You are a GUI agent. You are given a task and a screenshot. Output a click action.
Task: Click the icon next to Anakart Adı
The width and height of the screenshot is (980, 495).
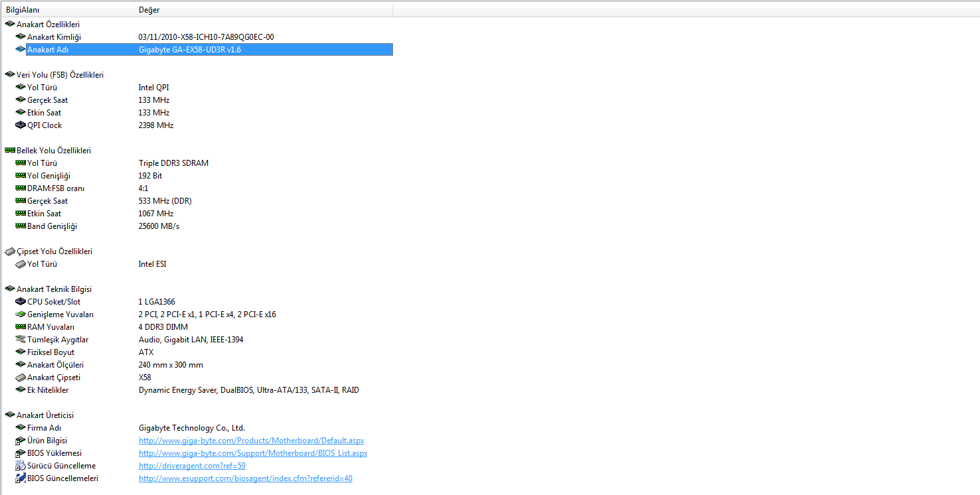pyautogui.click(x=20, y=50)
